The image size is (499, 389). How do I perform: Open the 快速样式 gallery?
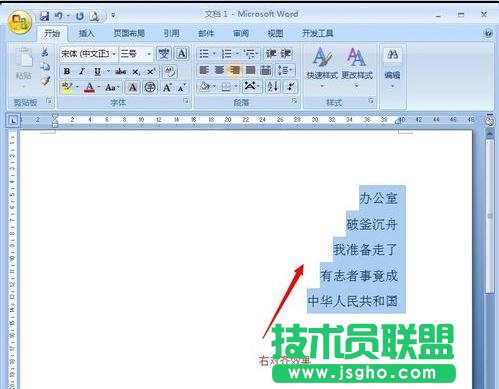point(322,68)
